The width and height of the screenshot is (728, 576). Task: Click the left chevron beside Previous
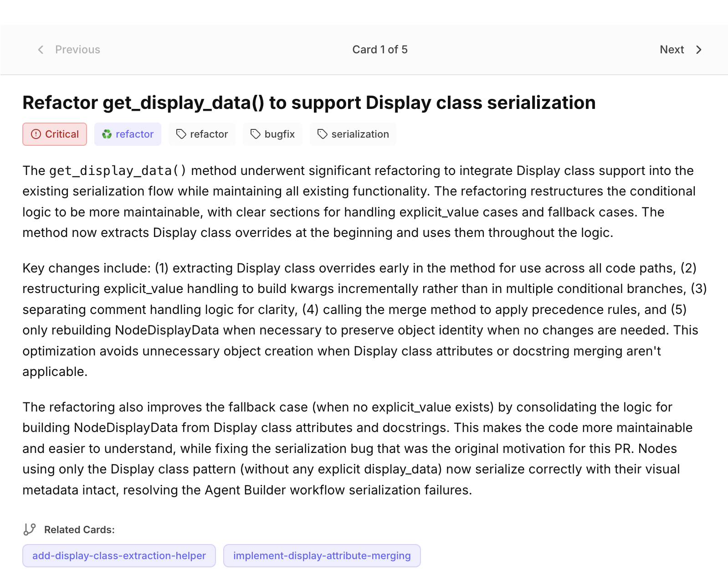41,50
